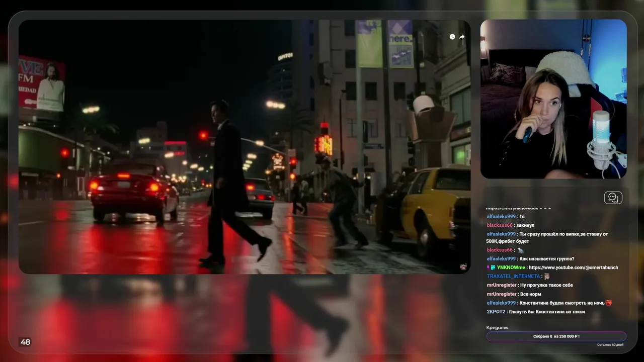Click the main movie video player
The width and height of the screenshot is (644, 362).
pos(245,147)
